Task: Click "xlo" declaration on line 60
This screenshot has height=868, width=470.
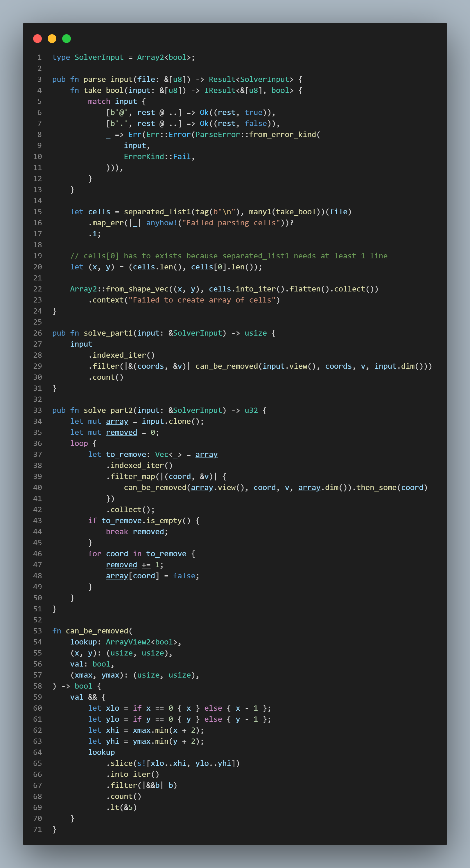Action: (113, 708)
